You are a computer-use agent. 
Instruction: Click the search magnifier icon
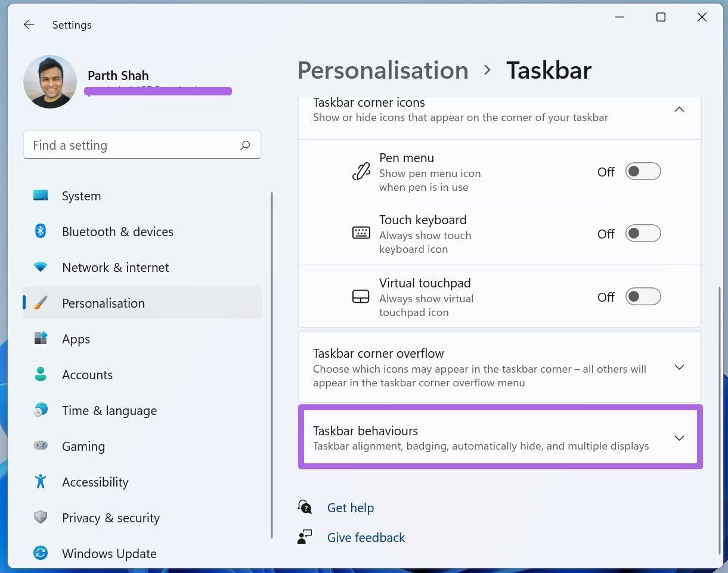point(245,145)
